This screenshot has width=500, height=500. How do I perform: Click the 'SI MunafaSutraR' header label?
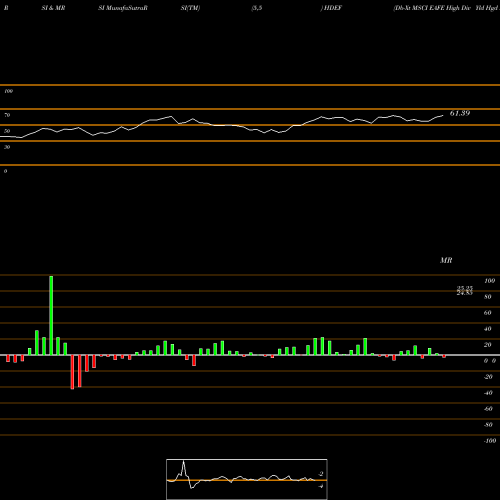(x=123, y=8)
